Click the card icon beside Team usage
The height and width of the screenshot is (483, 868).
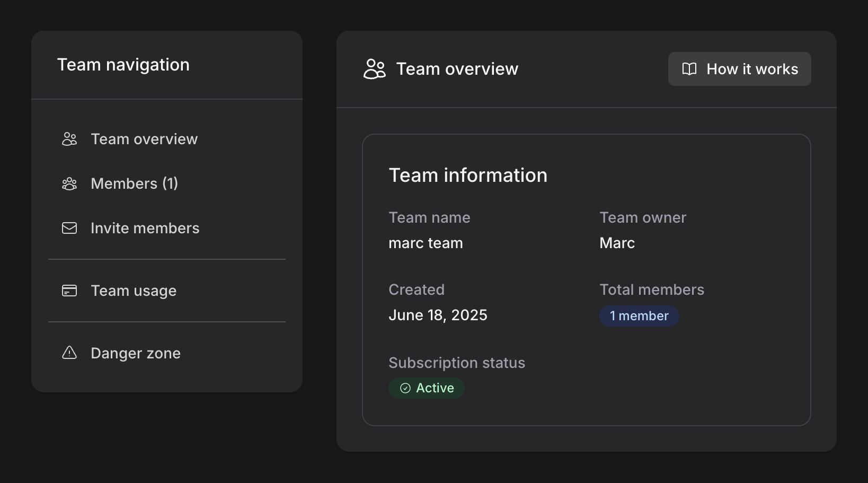(69, 291)
